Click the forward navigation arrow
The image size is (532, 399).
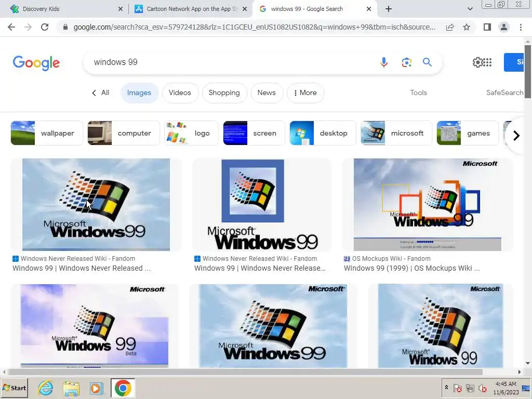(28, 27)
